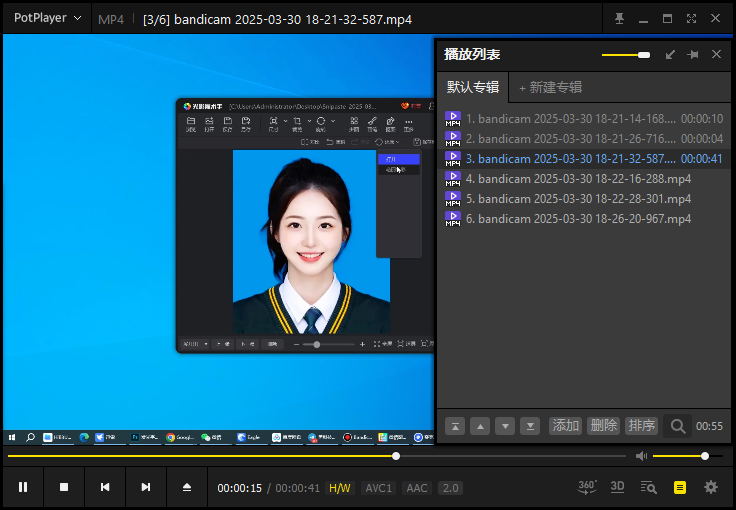Pause the video playback
Image resolution: width=736 pixels, height=510 pixels.
pos(23,487)
